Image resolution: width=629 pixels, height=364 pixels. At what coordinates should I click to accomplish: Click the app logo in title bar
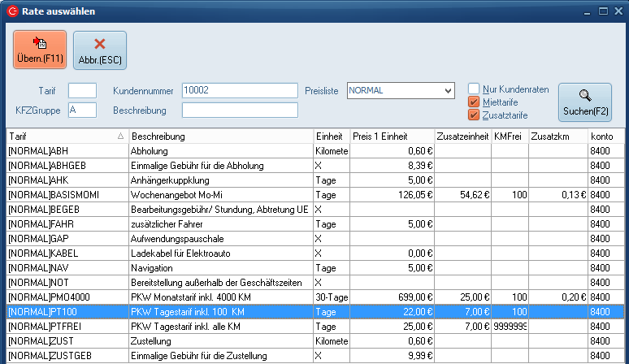(11, 11)
